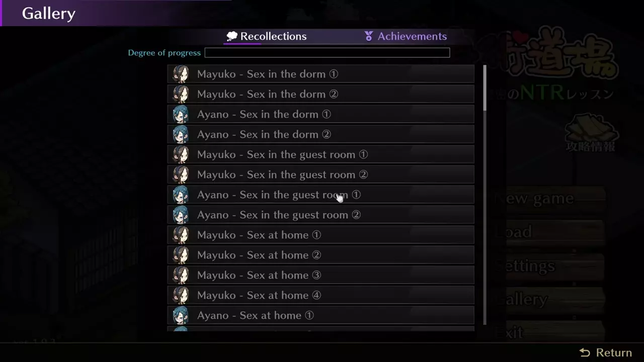Click the blue-haired portrait beside Ayano dorm ①
This screenshot has height=362, width=644.
pyautogui.click(x=181, y=114)
